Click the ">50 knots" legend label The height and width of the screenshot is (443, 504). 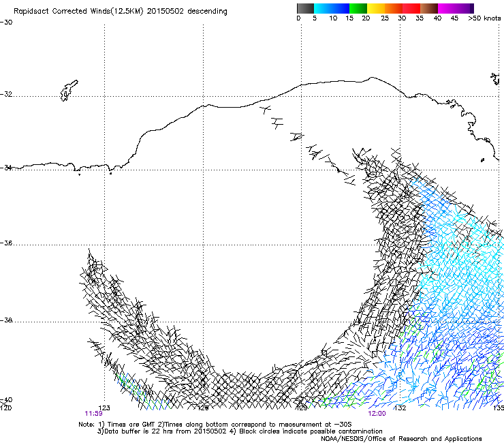coord(484,18)
